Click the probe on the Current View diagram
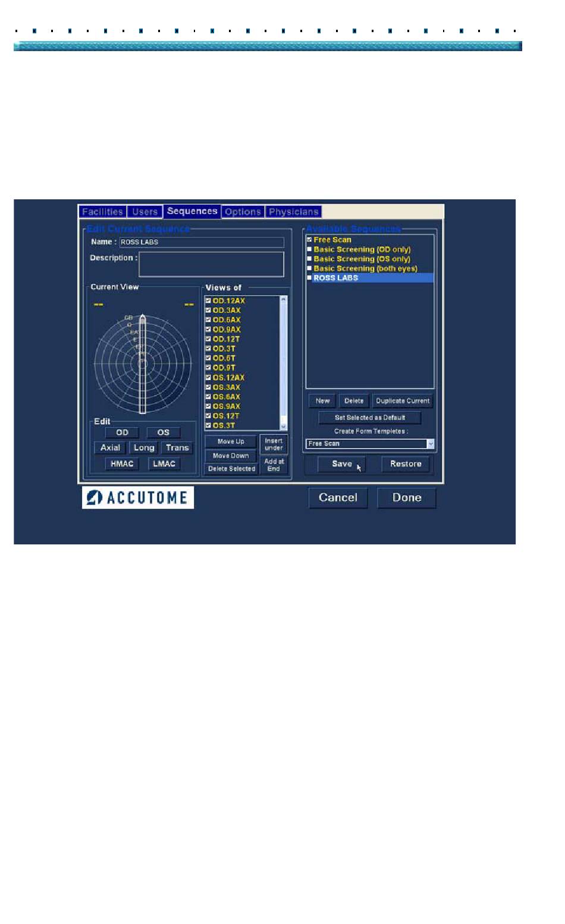The height and width of the screenshot is (924, 565). click(143, 364)
